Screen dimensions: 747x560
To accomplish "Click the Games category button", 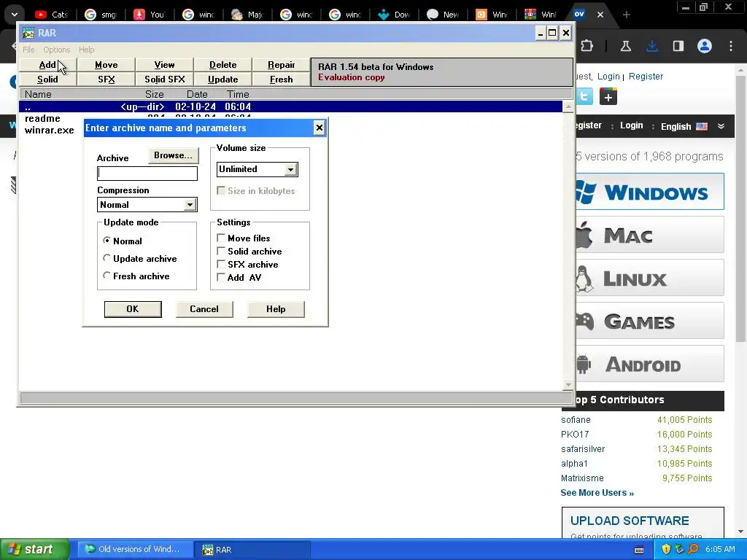I will (x=650, y=321).
